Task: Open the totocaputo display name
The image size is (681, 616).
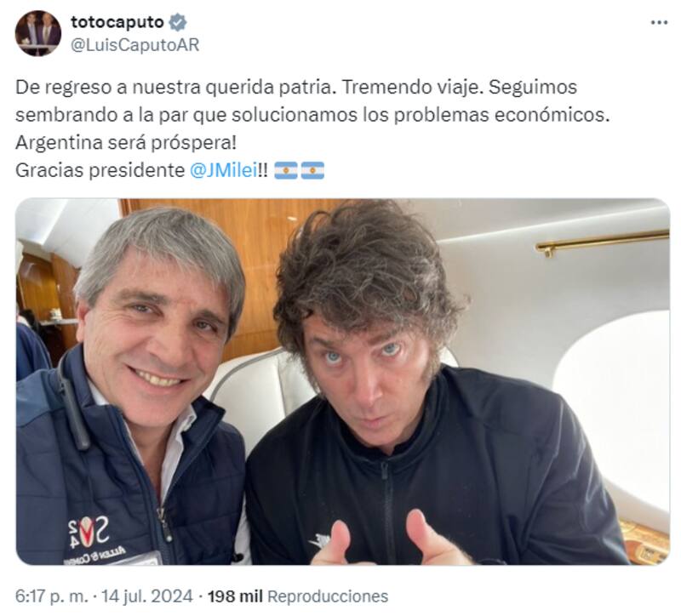Action: point(117,22)
